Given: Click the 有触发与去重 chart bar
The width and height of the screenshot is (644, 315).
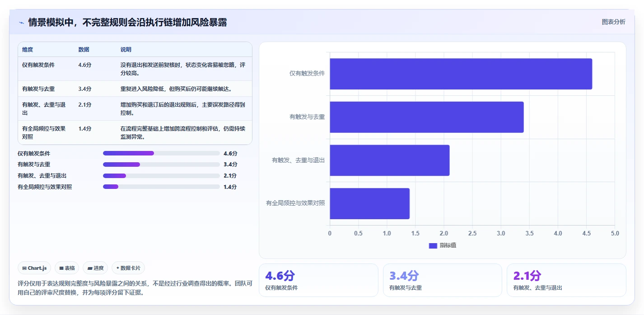Looking at the screenshot, I should 426,117.
